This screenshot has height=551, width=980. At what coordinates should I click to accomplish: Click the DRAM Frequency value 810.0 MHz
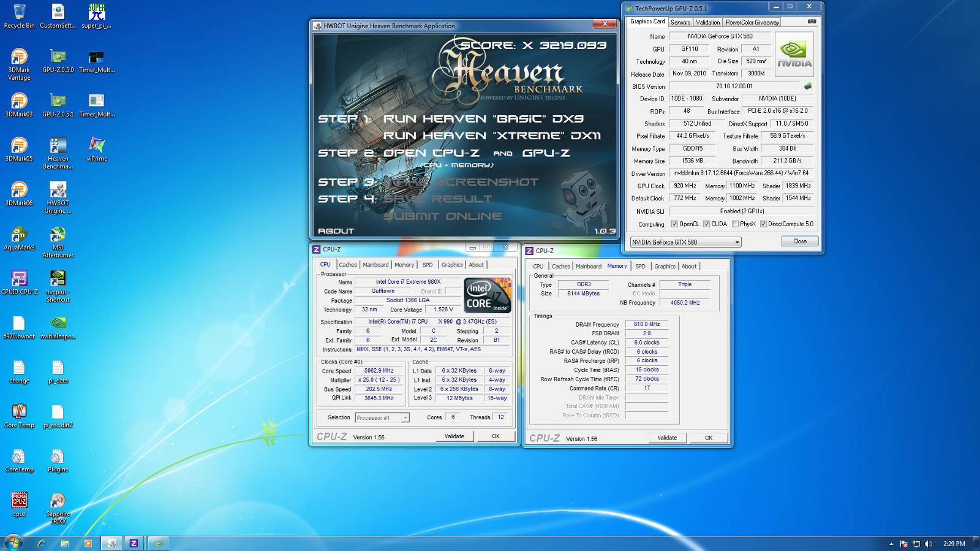647,324
